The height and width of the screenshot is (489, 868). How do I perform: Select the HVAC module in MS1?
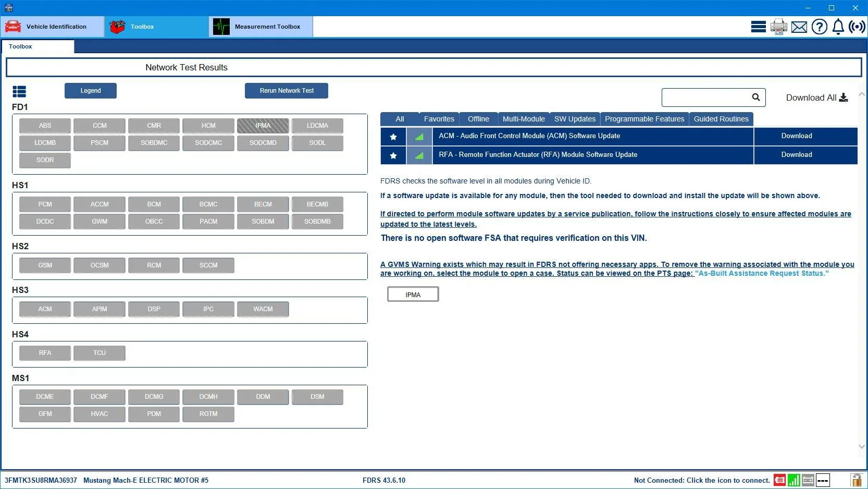(100, 414)
